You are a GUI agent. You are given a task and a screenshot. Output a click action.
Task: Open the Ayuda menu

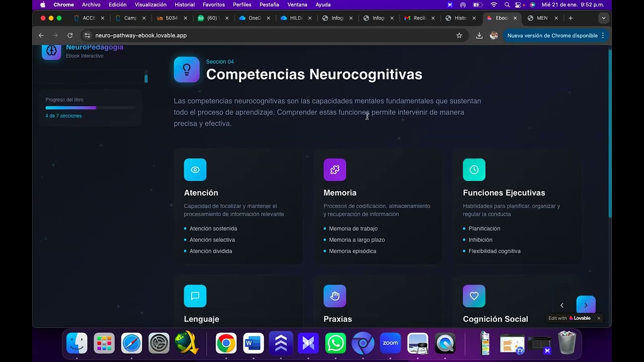pos(323,5)
